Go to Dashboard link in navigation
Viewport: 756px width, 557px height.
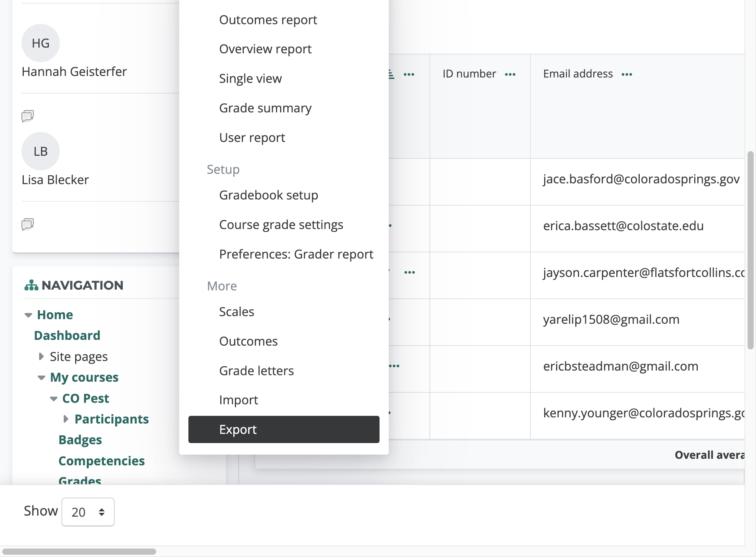pyautogui.click(x=67, y=336)
